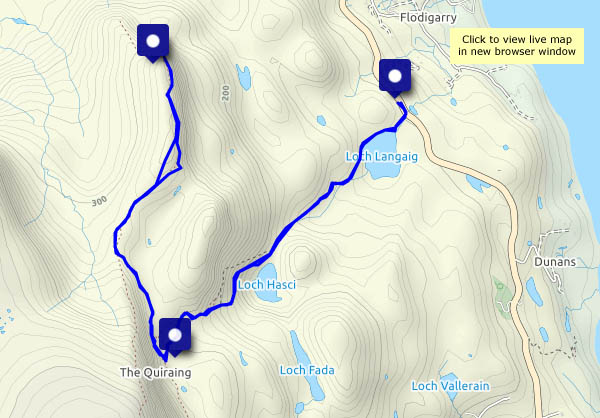Click the Flodigarry place label

click(x=428, y=18)
